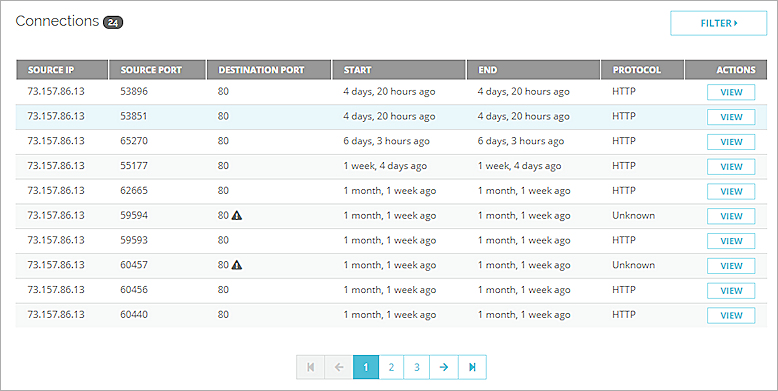Click warning icon for source port 59594
This screenshot has height=391, width=778.
(x=237, y=215)
